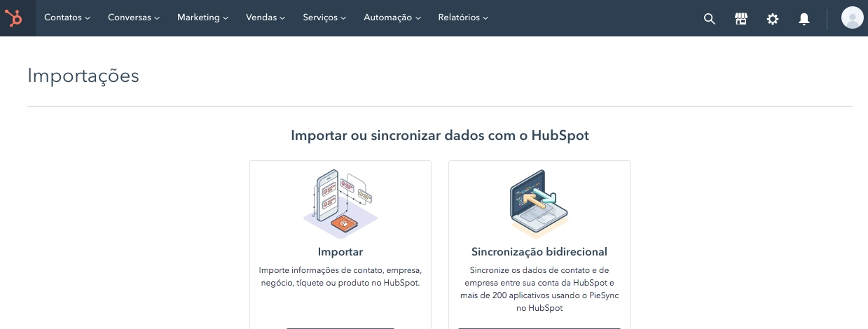Click the 'Importar ou sincronizar dados com o HubSpot' heading
The height and width of the screenshot is (329, 868).
tap(440, 135)
